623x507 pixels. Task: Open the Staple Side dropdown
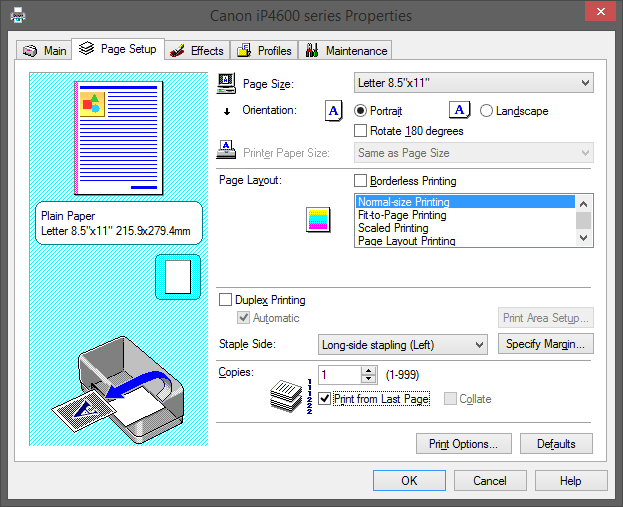[402, 344]
